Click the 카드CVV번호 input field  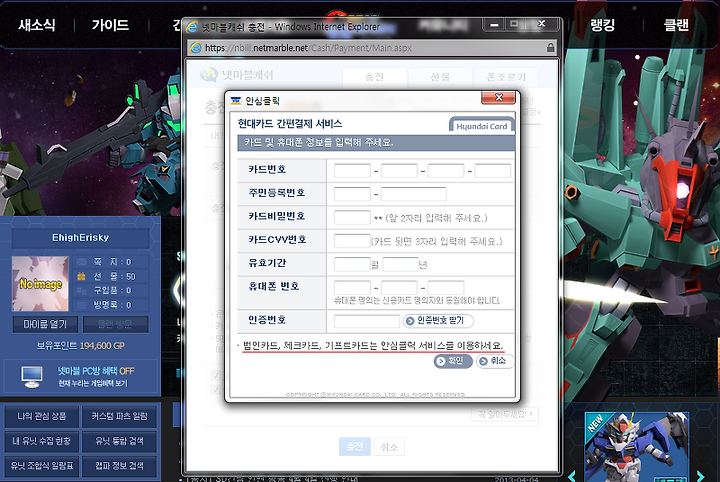click(352, 241)
